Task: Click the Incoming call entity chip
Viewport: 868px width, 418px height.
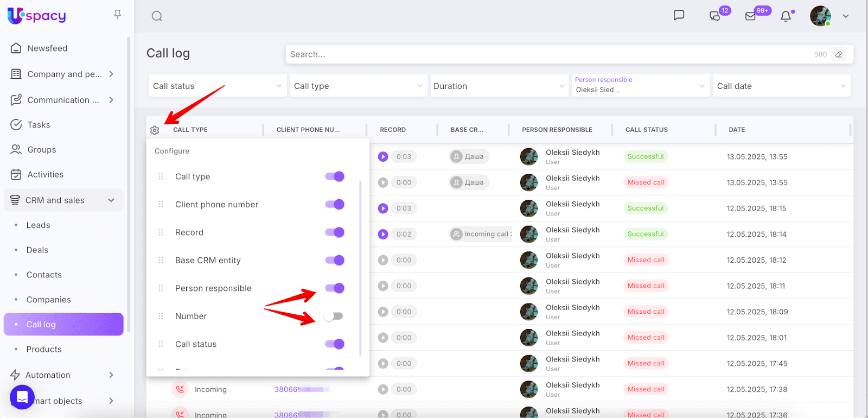Action: (481, 235)
